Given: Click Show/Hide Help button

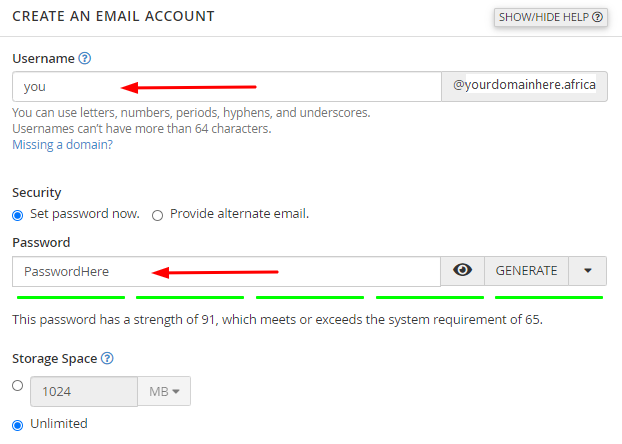Looking at the screenshot, I should (551, 17).
